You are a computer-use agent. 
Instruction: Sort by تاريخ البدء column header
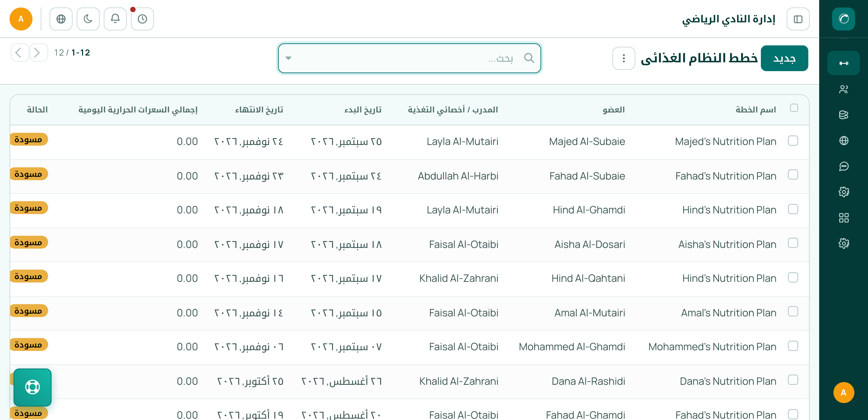[363, 110]
